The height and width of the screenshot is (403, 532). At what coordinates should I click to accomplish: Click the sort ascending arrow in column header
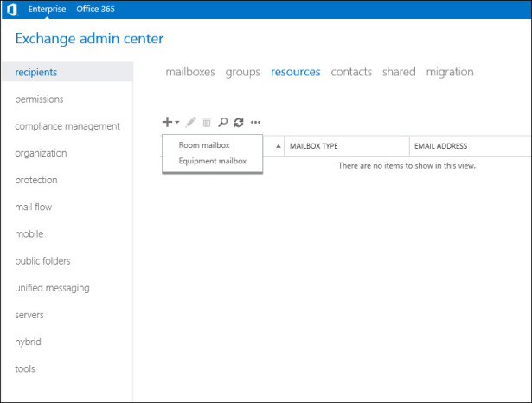point(279,146)
